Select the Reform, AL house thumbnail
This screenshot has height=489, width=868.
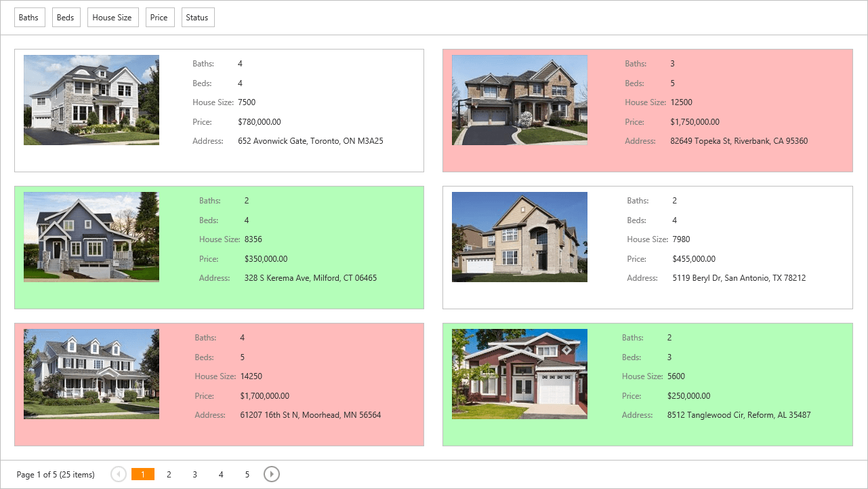pos(520,374)
